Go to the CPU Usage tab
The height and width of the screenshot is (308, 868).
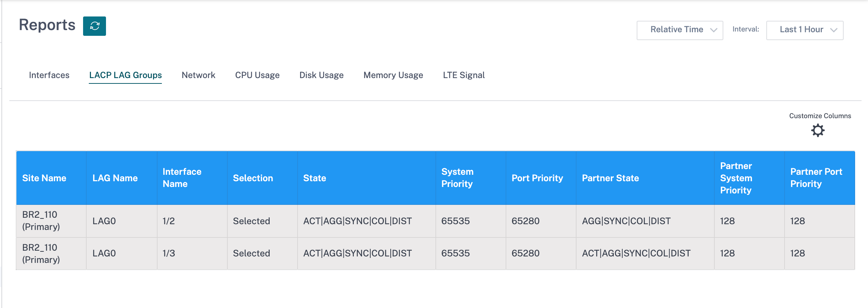pyautogui.click(x=257, y=75)
